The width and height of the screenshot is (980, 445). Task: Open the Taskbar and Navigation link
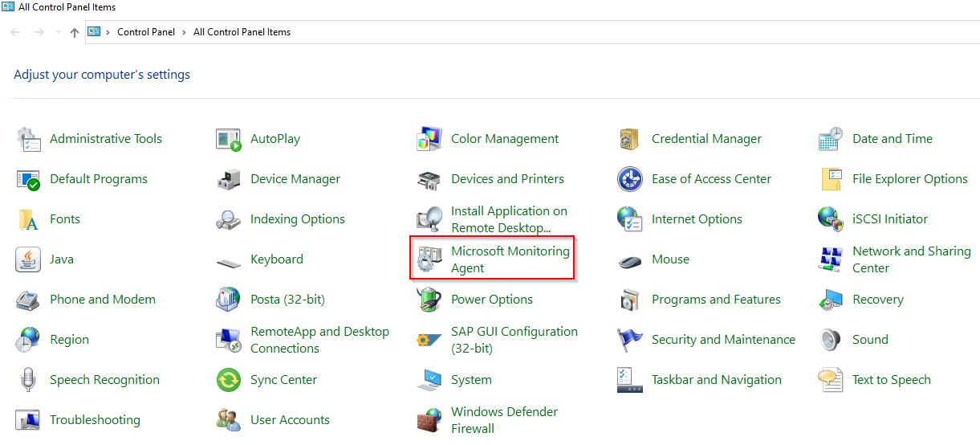pos(716,380)
